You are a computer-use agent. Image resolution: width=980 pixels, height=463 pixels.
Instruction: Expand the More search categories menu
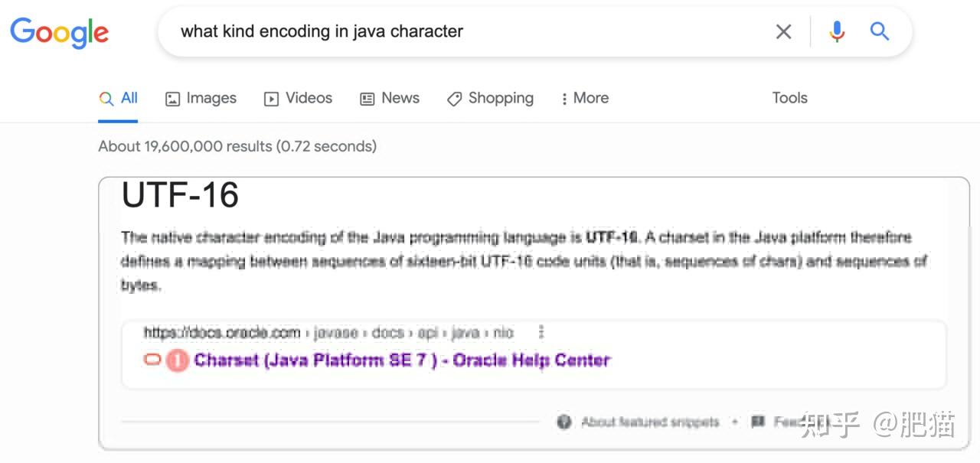coord(585,98)
